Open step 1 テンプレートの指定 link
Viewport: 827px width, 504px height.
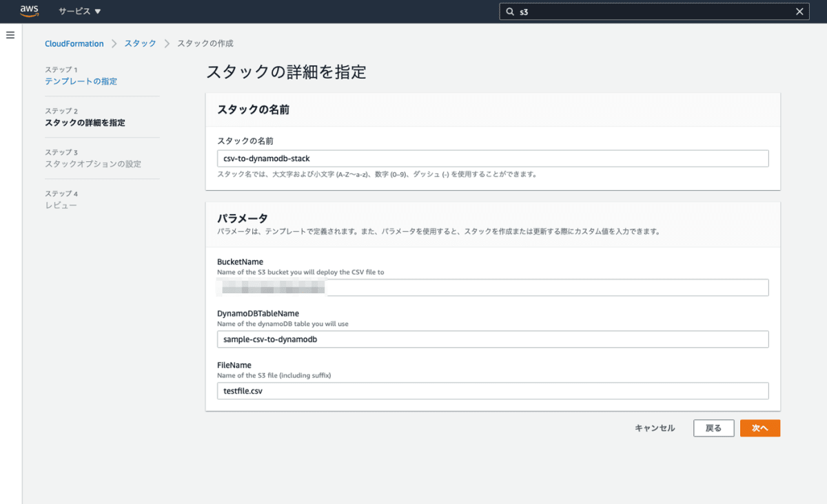point(81,81)
